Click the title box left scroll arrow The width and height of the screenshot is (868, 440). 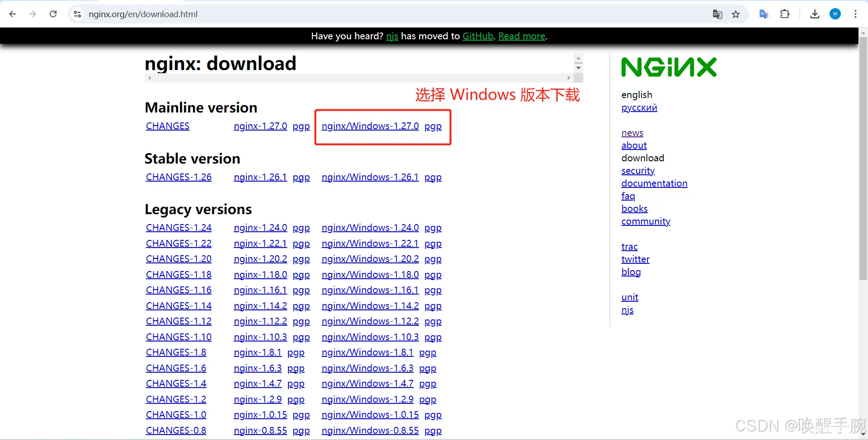pyautogui.click(x=150, y=78)
